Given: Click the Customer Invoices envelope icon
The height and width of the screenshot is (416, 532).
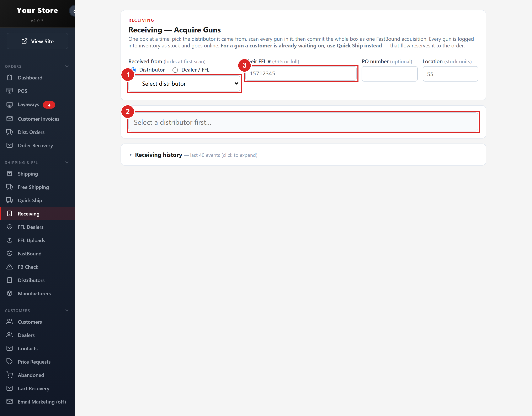Looking at the screenshot, I should [x=10, y=119].
